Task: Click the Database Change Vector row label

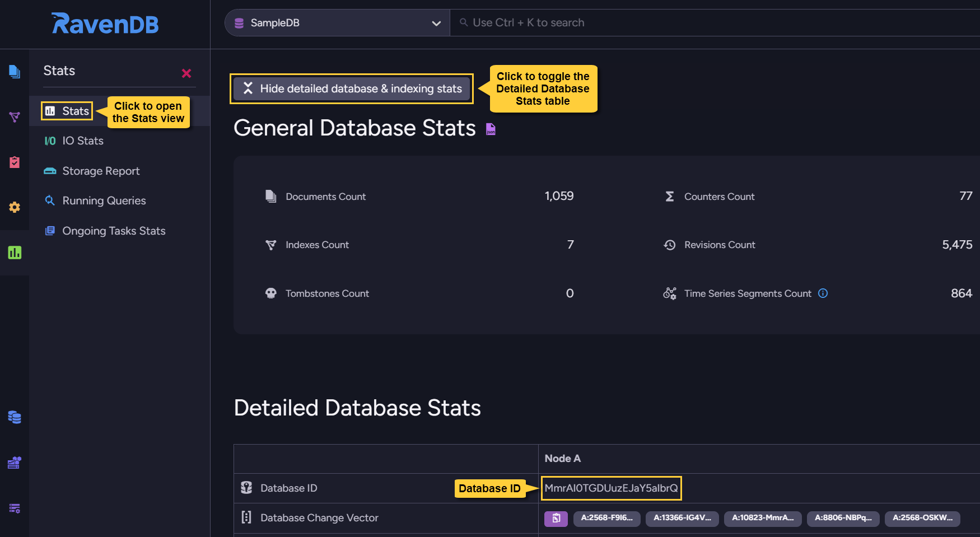Action: pos(319,518)
